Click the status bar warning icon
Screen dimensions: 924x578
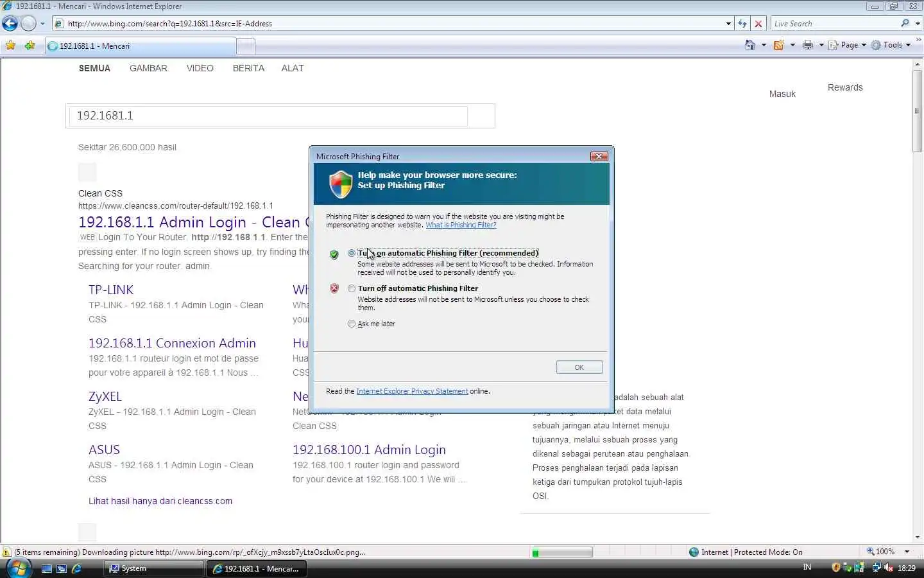(x=6, y=552)
